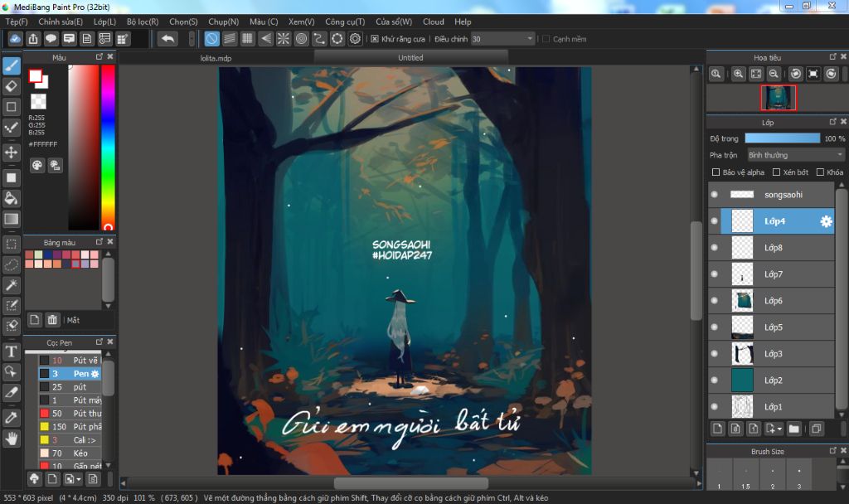Viewport: 849px width, 504px height.
Task: Select the Eraser tool
Action: pos(12,86)
